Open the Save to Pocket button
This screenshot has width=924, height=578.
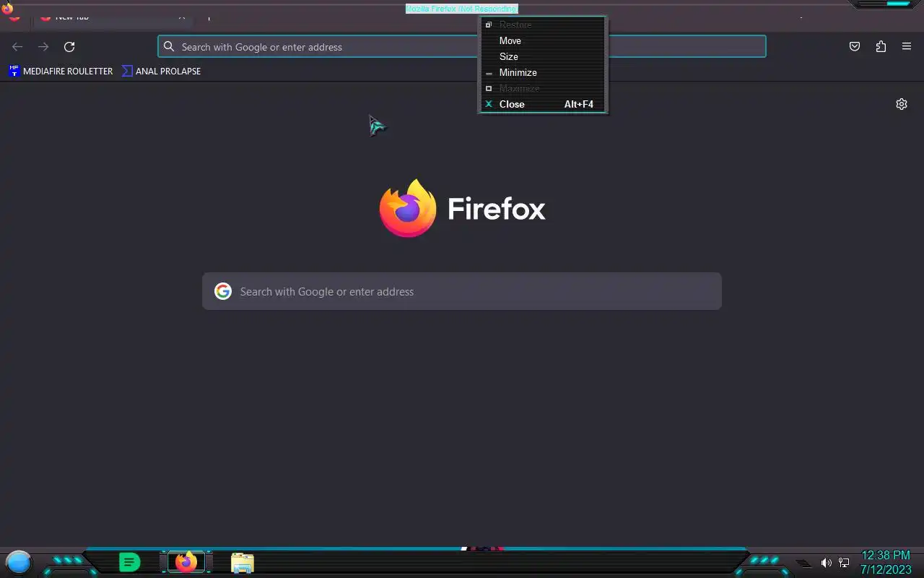click(855, 47)
